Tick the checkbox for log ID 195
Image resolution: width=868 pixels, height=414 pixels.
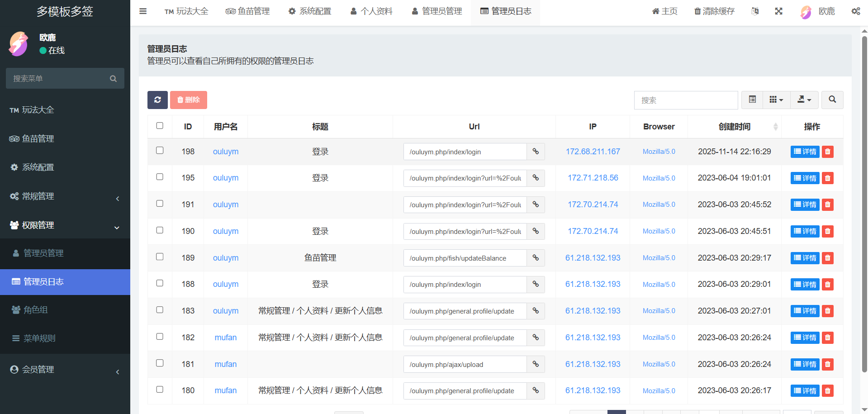point(160,177)
